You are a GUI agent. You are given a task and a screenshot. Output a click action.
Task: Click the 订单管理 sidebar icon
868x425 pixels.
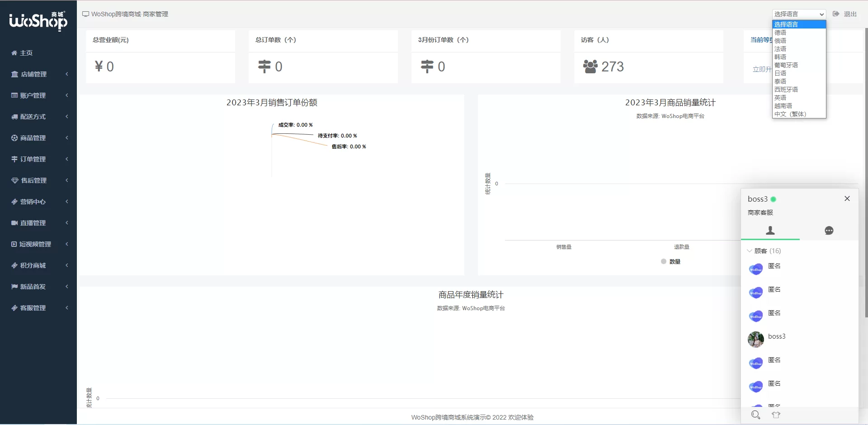coord(14,159)
